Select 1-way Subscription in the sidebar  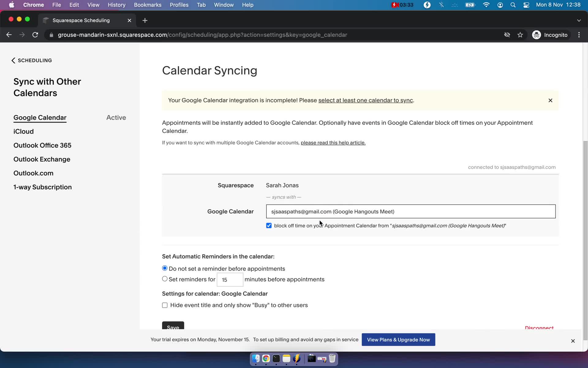pyautogui.click(x=43, y=187)
